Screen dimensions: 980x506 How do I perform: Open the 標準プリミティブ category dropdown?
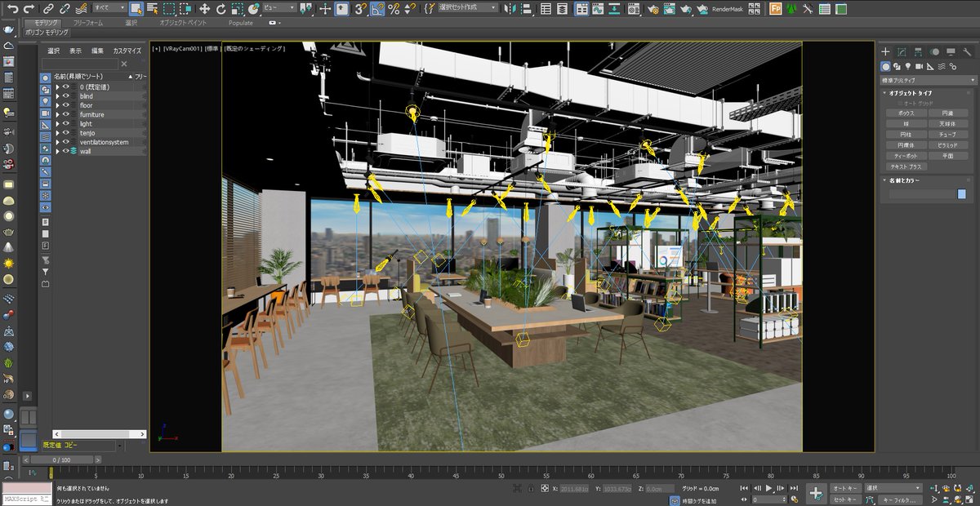(928, 81)
